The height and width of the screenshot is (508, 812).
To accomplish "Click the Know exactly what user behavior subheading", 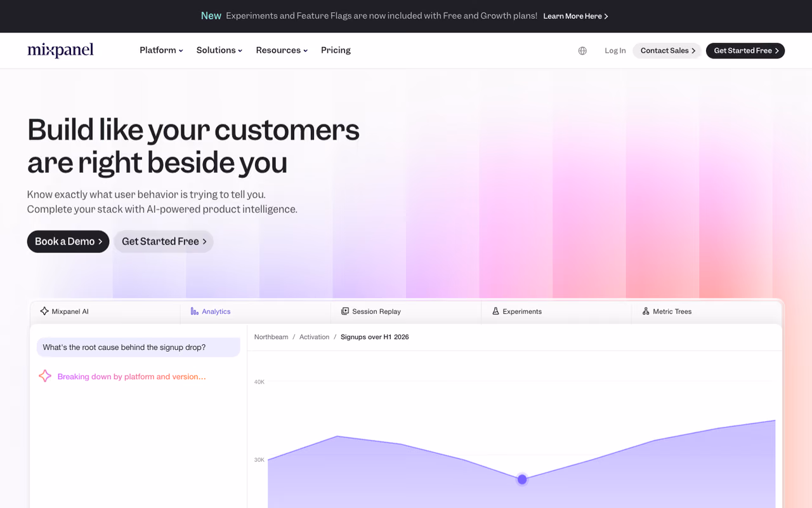I will point(162,202).
